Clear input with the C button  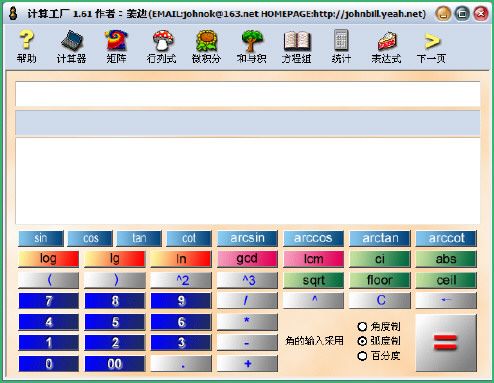(x=380, y=301)
